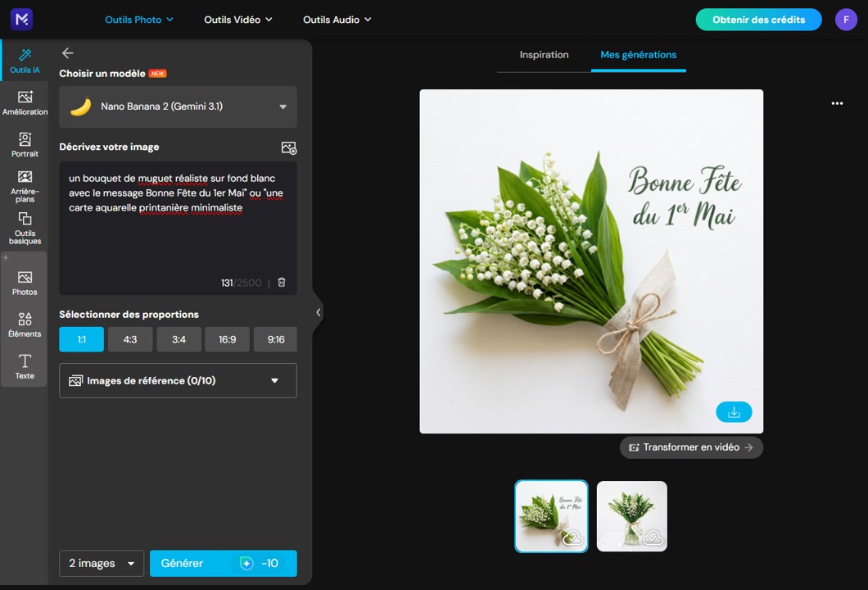Download the generated image with the blue button

(x=734, y=412)
